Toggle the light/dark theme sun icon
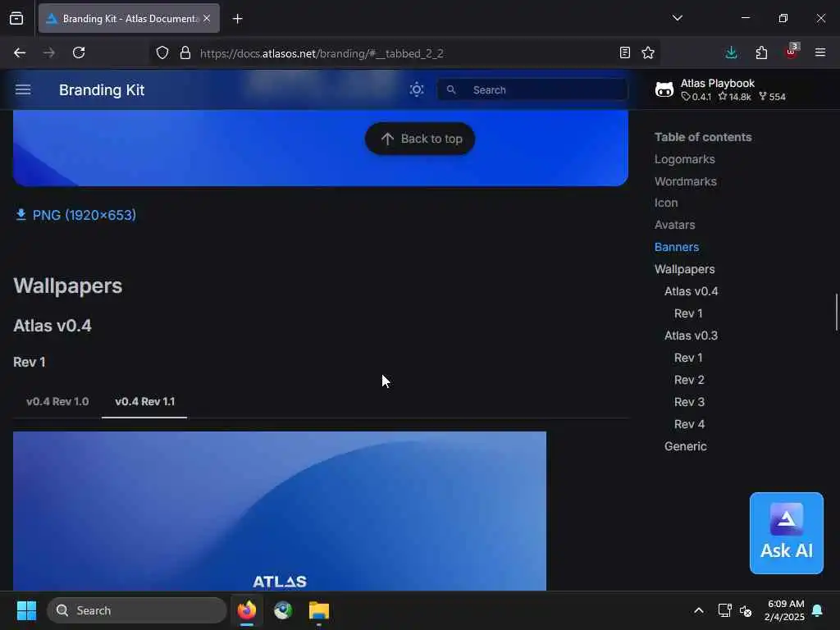The height and width of the screenshot is (630, 840). 416,89
